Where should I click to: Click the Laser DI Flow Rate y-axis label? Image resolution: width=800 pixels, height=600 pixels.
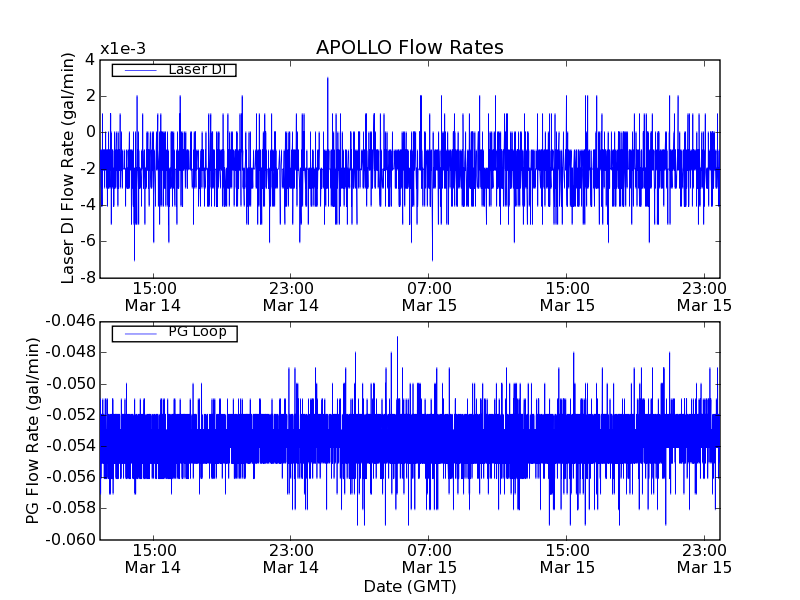coord(69,168)
